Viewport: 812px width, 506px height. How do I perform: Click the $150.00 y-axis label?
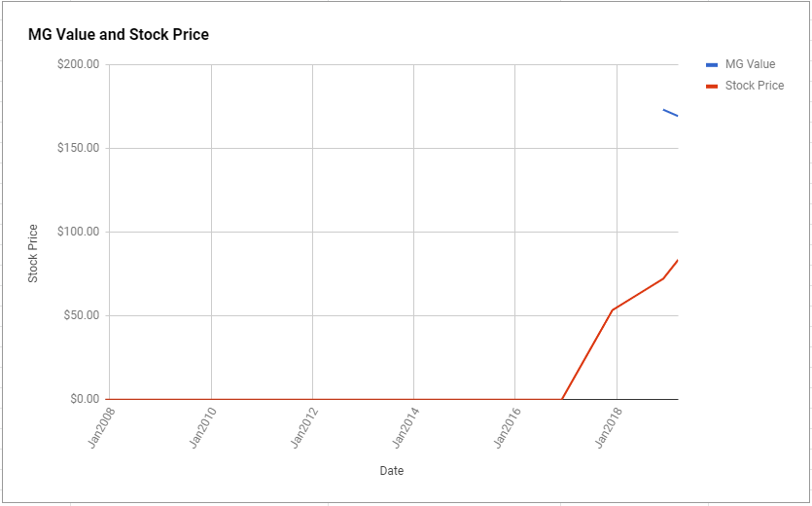[78, 148]
